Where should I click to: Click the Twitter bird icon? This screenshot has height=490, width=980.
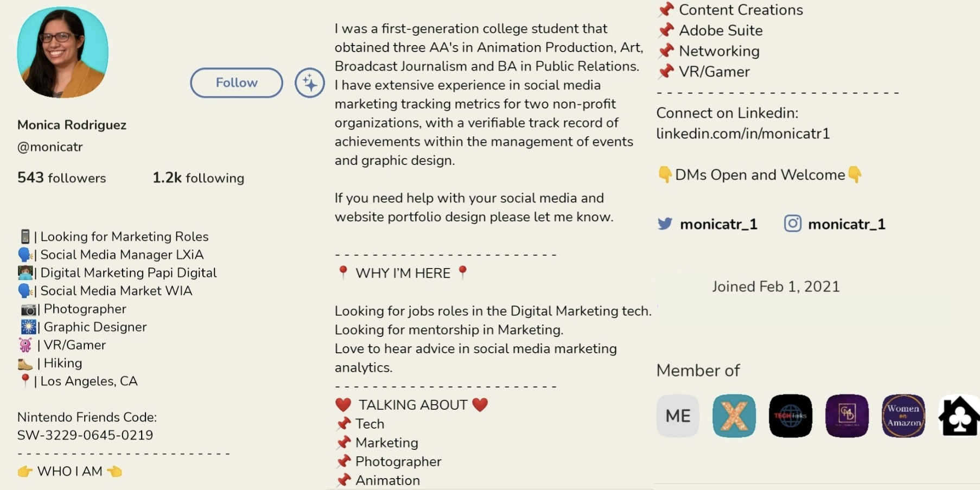coord(665,224)
